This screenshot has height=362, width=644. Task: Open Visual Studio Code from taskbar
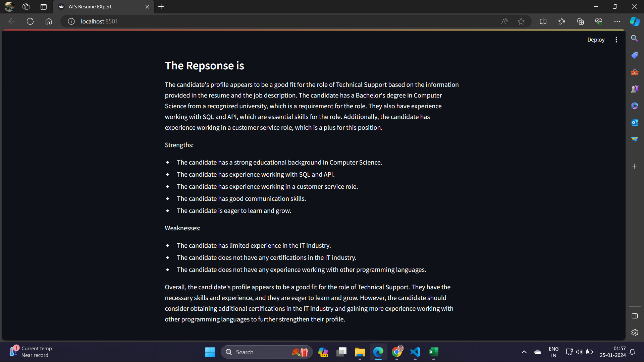click(x=415, y=352)
